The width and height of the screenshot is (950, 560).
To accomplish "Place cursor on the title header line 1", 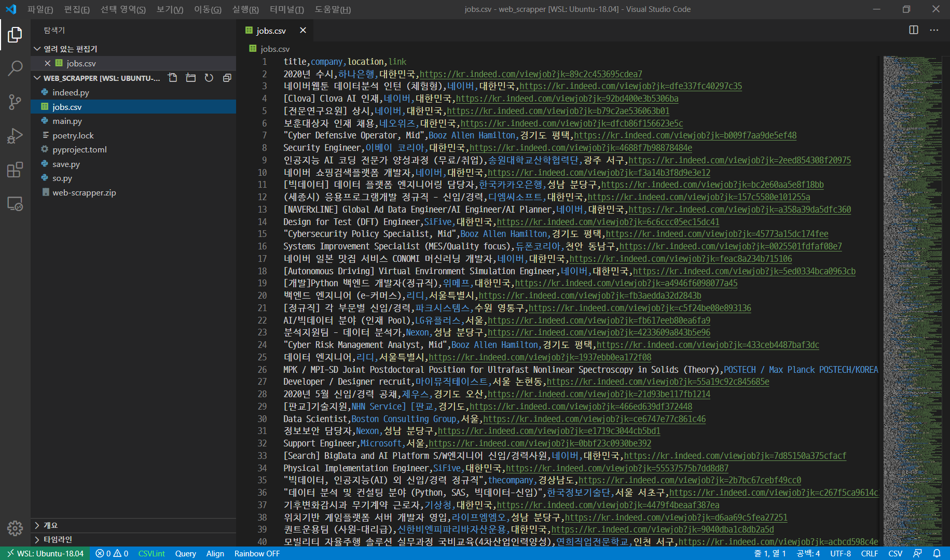I will [x=345, y=62].
